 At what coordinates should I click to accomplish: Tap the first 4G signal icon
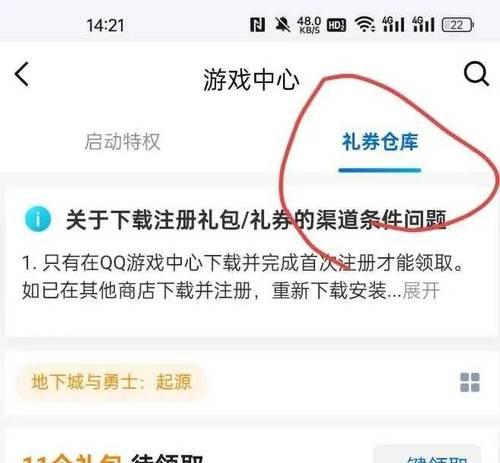point(393,25)
